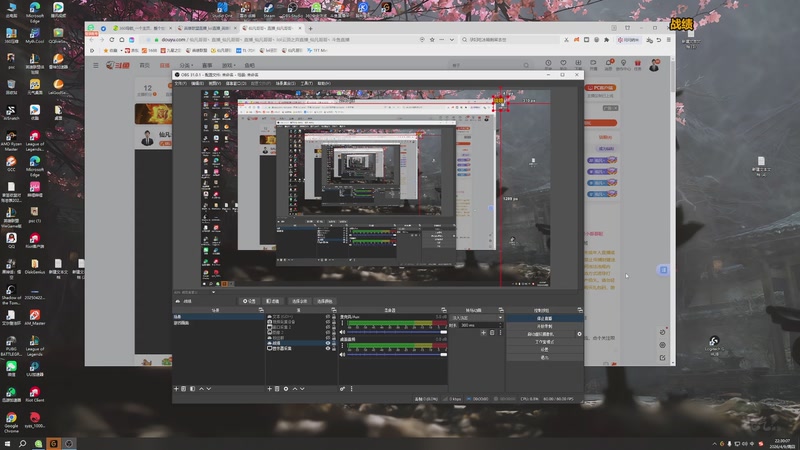The height and width of the screenshot is (450, 800).
Task: Switch to first browser tab 360导航
Action: pyautogui.click(x=142, y=28)
